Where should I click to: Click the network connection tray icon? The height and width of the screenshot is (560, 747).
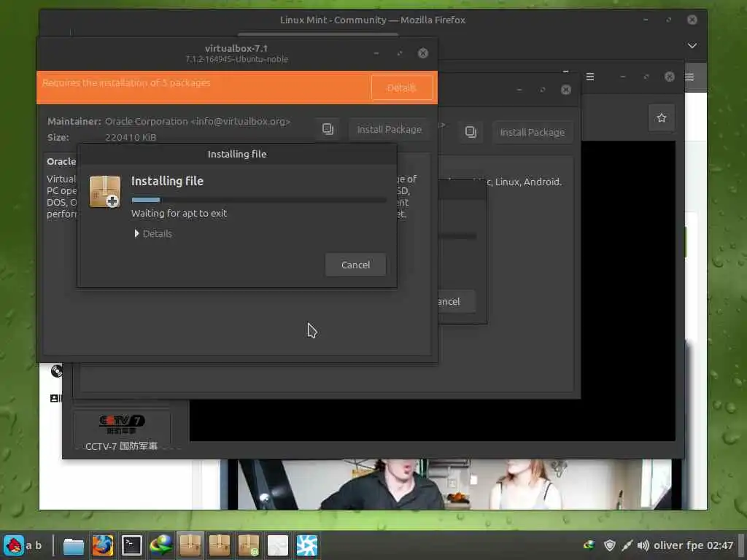pyautogui.click(x=627, y=545)
